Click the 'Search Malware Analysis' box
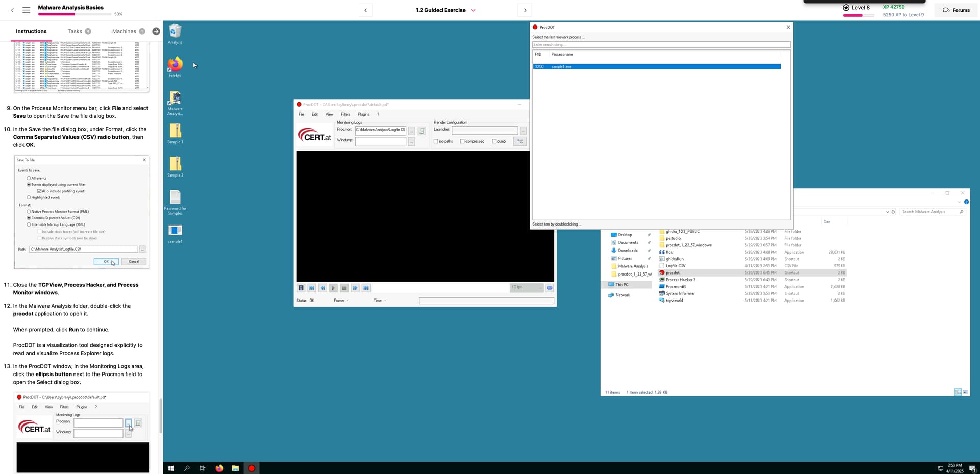The image size is (980, 474). [933, 212]
